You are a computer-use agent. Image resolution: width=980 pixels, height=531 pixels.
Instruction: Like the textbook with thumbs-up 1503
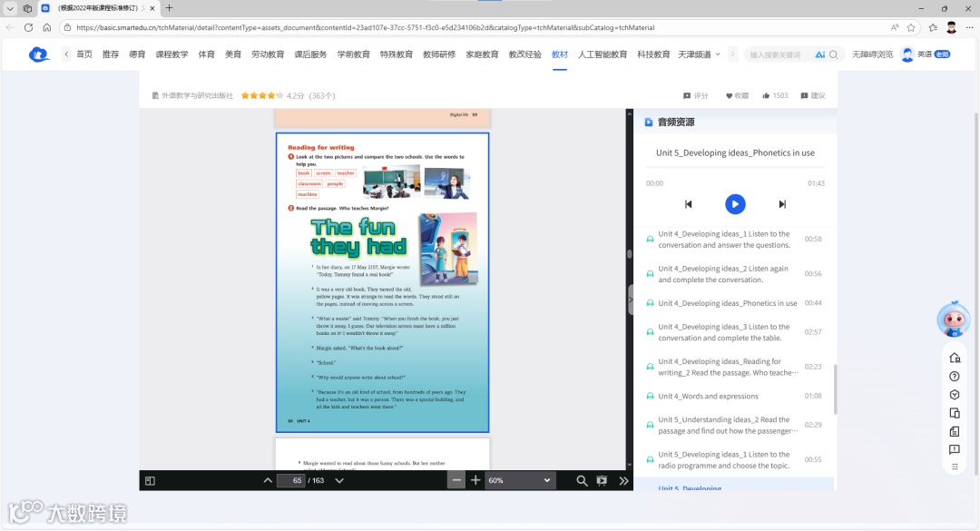(x=775, y=95)
